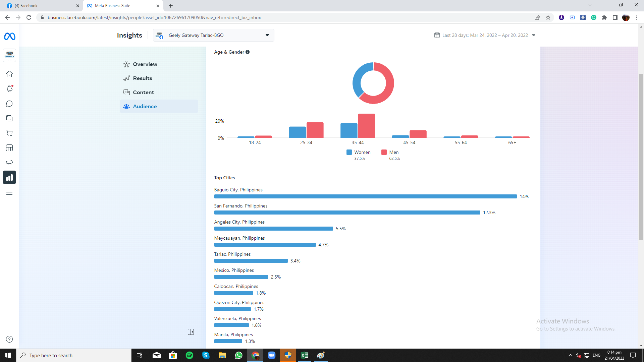This screenshot has height=362, width=644.
Task: Open the Posts & Stories icon
Action: point(9,118)
